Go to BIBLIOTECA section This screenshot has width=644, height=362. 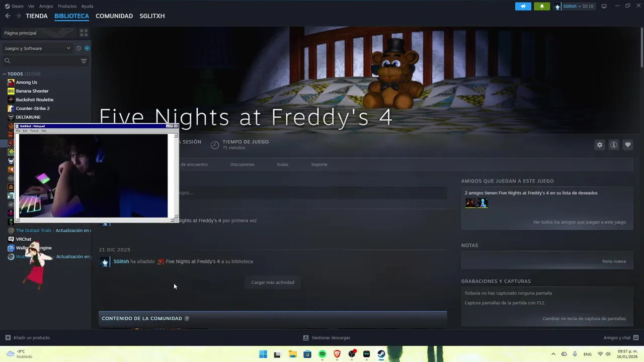pyautogui.click(x=71, y=16)
